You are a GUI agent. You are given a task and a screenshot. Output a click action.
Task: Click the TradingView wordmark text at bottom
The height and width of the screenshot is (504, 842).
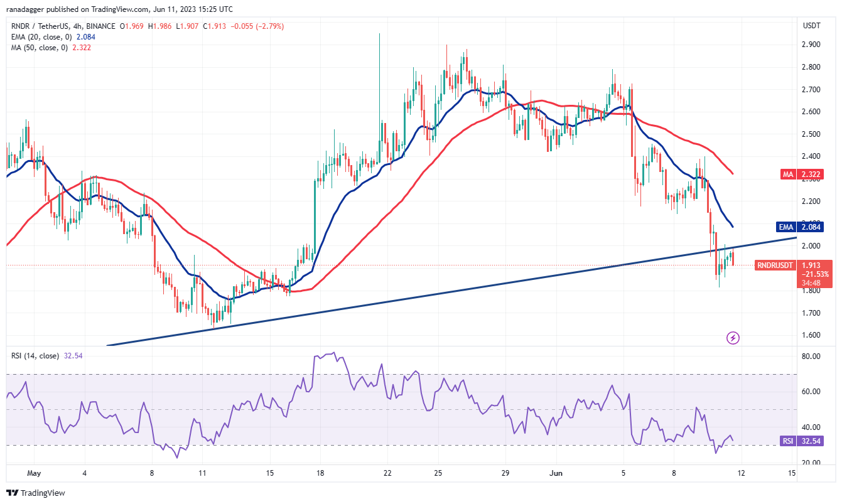click(x=43, y=493)
